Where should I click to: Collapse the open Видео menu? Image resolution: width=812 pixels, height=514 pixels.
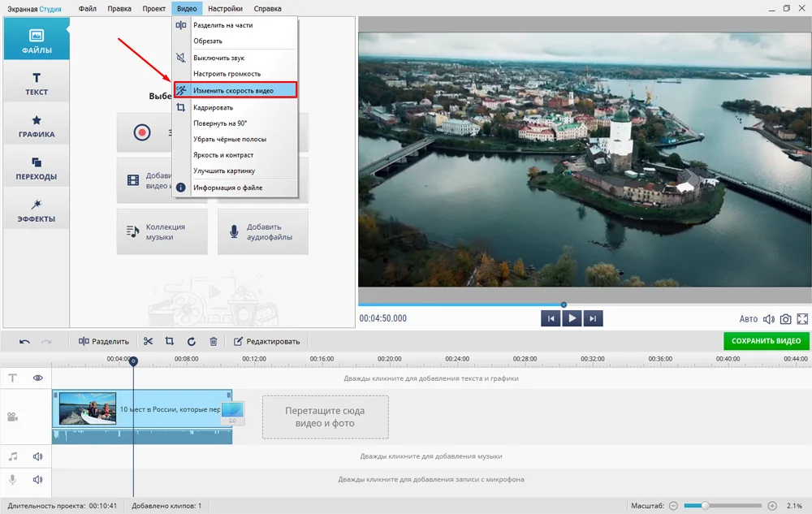(187, 8)
